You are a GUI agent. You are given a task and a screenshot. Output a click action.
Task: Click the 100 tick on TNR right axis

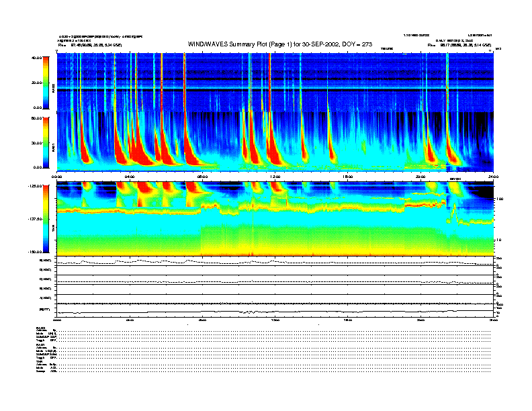(500, 199)
